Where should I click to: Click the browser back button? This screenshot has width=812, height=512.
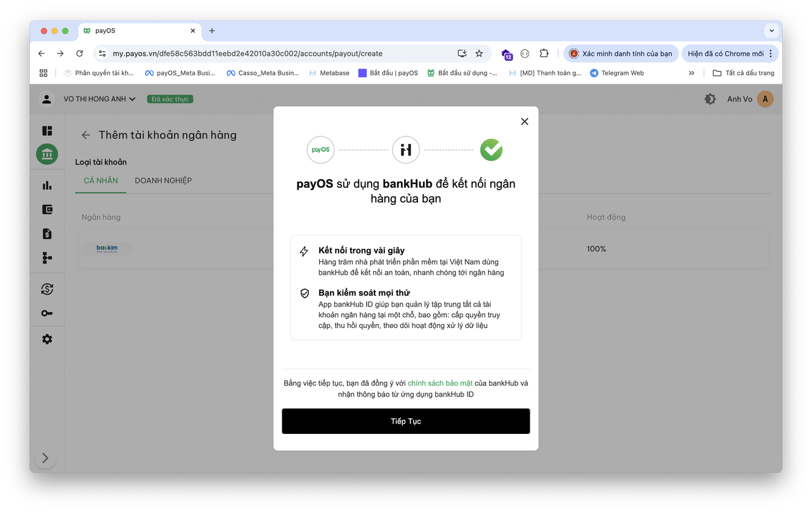click(42, 54)
